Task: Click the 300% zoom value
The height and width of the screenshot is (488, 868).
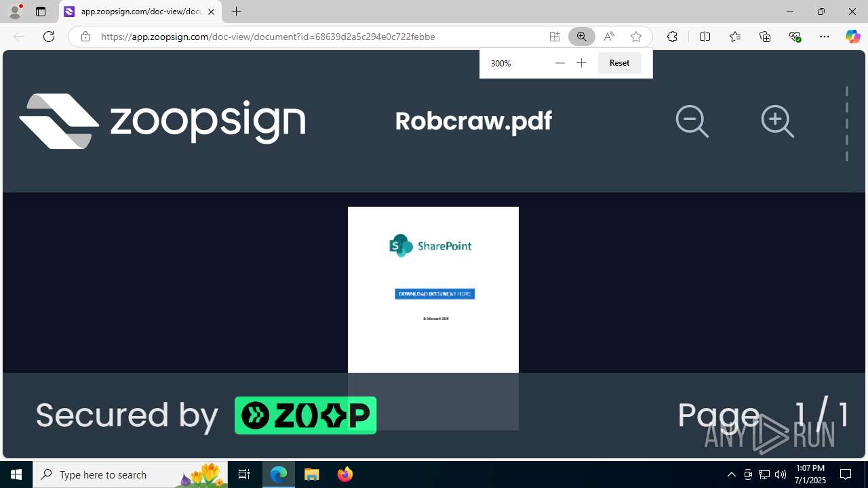Action: click(x=500, y=63)
